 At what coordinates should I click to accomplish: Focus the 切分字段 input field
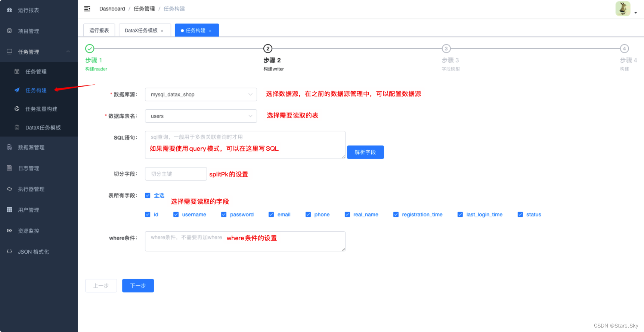click(176, 174)
